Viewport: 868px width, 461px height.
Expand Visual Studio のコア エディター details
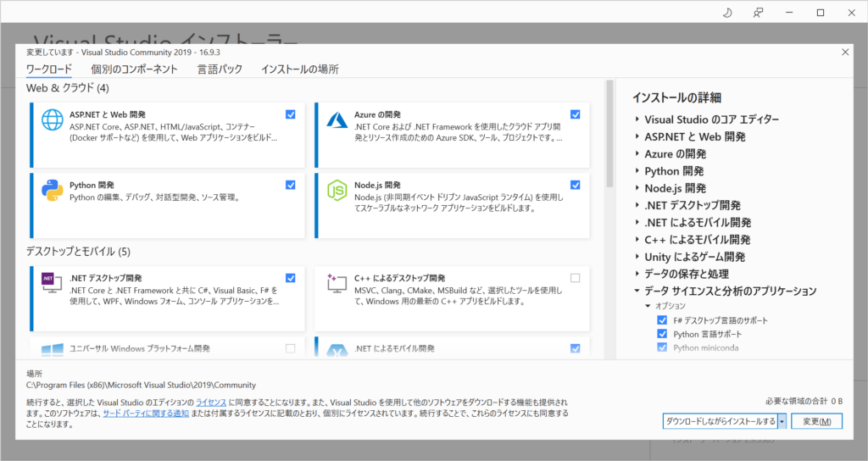637,119
